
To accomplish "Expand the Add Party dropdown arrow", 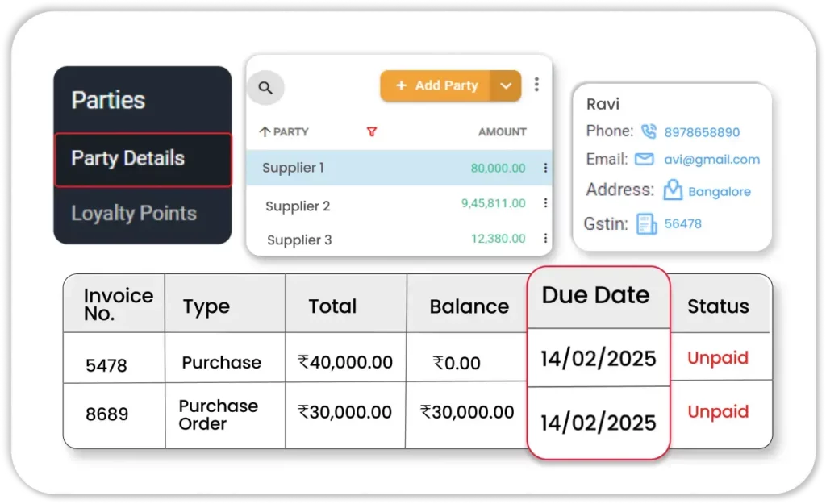I will pyautogui.click(x=506, y=85).
